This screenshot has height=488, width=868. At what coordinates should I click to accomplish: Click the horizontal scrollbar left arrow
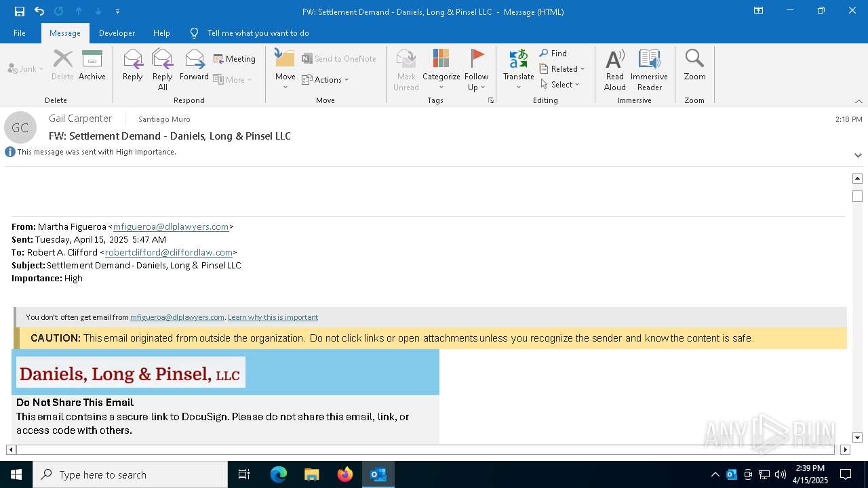(x=11, y=449)
